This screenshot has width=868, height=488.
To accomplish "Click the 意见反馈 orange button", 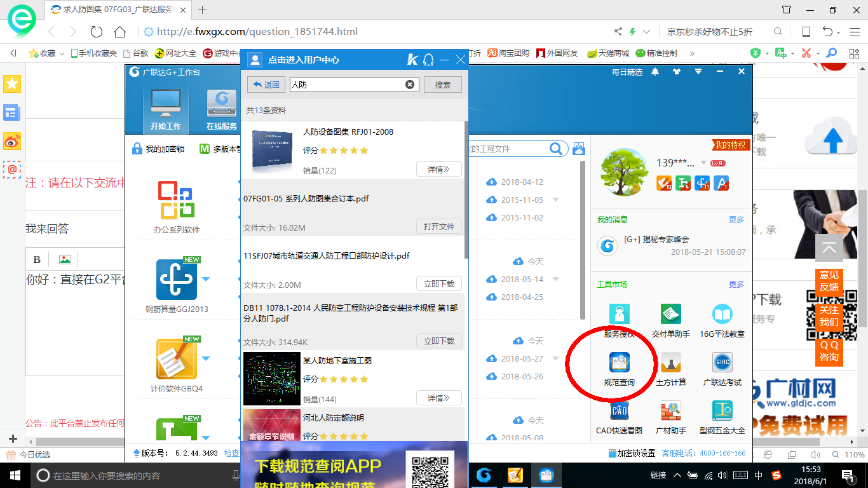I will click(x=829, y=281).
